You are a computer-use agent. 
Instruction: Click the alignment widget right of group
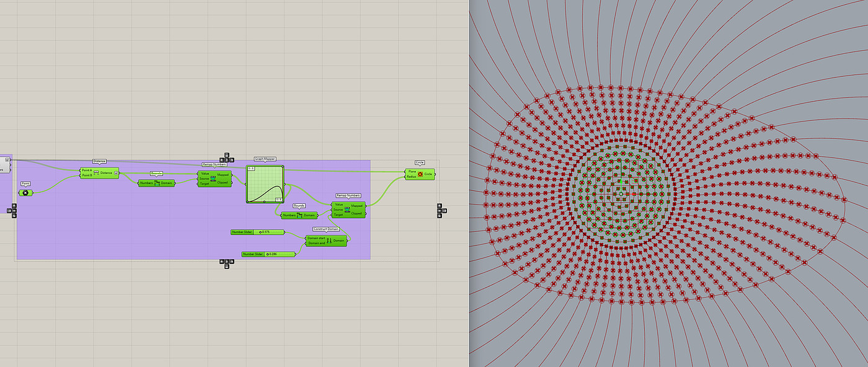tap(441, 210)
